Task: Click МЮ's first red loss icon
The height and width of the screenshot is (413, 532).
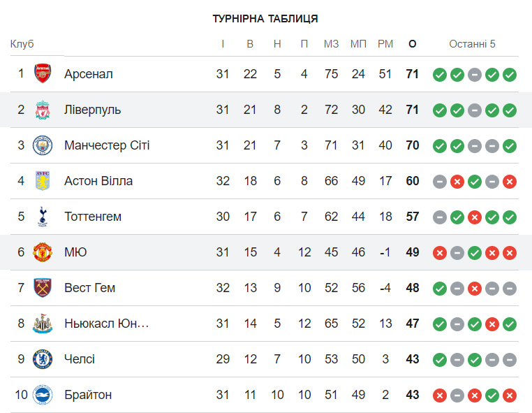Action: (x=440, y=252)
